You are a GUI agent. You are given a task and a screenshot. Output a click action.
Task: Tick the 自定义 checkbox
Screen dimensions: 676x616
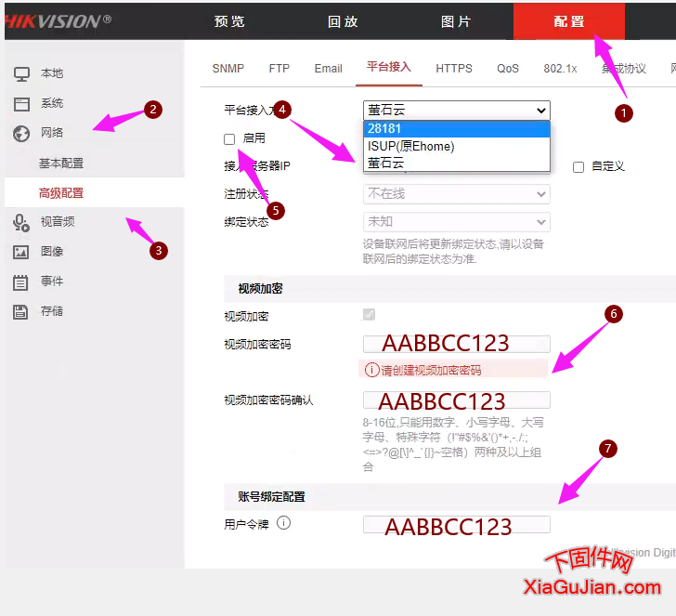[578, 167]
